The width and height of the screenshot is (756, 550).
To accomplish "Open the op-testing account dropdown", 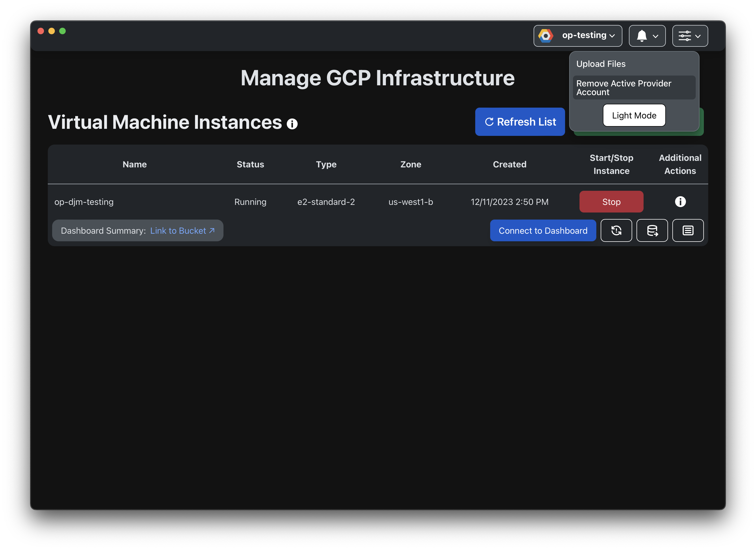I will click(578, 36).
